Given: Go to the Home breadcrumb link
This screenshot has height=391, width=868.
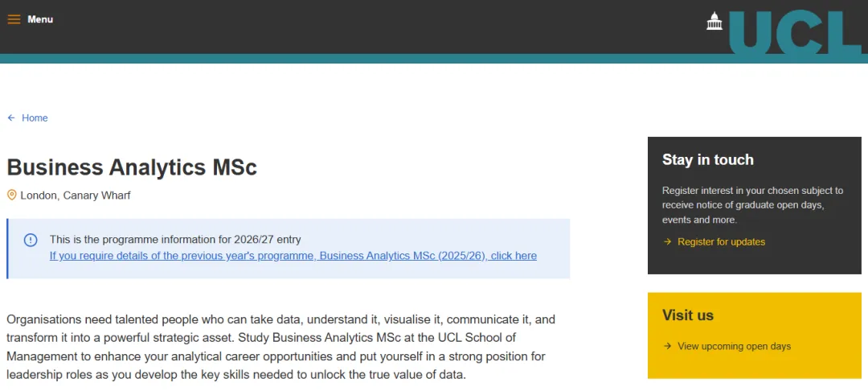Looking at the screenshot, I should point(35,118).
